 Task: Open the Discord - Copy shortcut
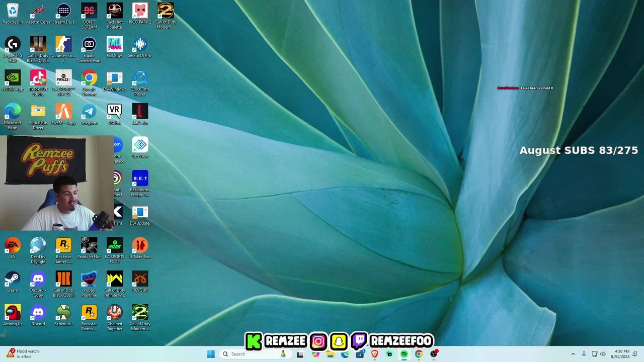(38, 285)
